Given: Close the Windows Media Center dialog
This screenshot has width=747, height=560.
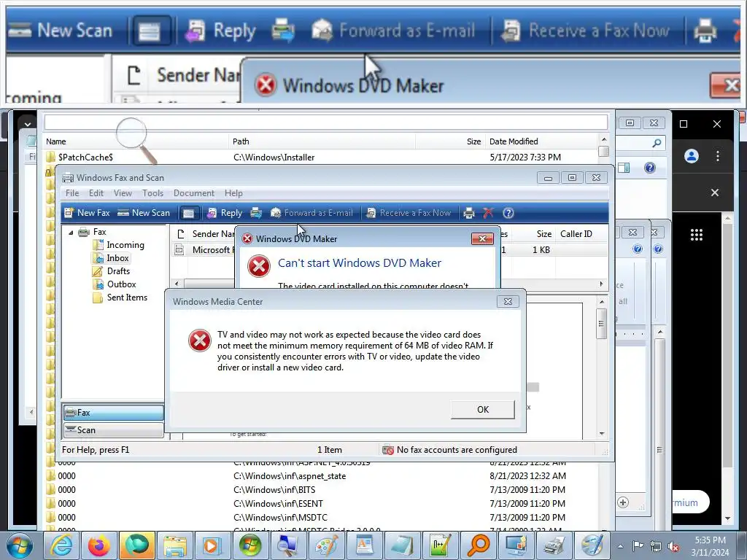Looking at the screenshot, I should click(508, 301).
